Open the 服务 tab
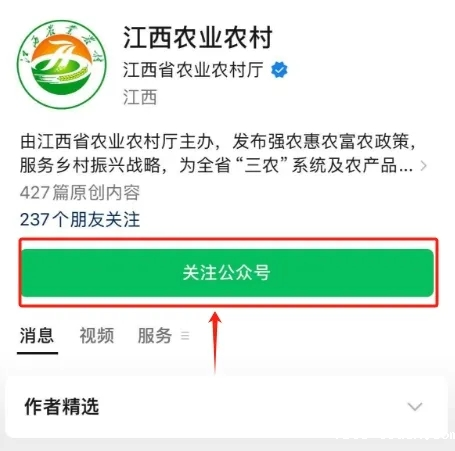The height and width of the screenshot is (451, 455). click(155, 335)
